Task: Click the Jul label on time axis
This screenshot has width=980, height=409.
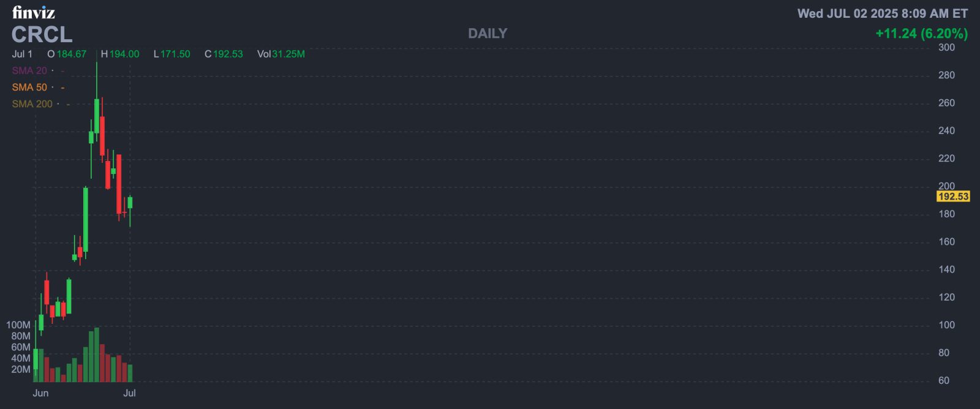Action: pyautogui.click(x=129, y=393)
